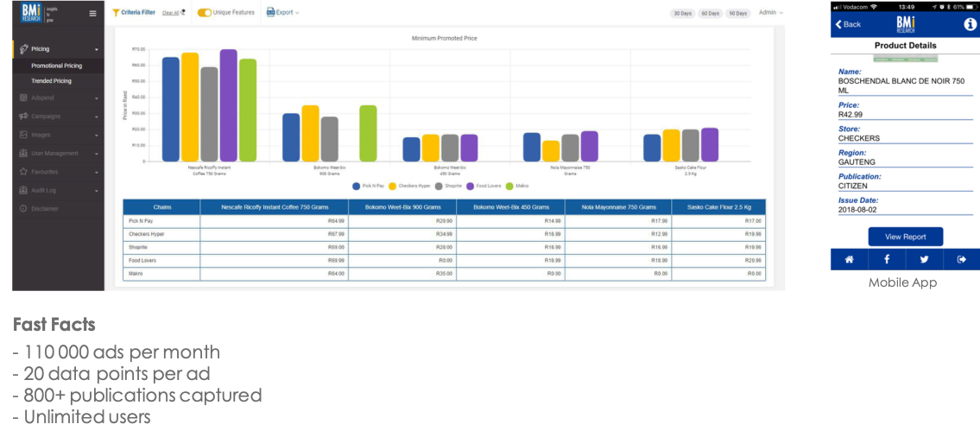Viewport: 980px width, 437px height.
Task: Click CITIZEN publication value in mobile app
Action: point(852,186)
